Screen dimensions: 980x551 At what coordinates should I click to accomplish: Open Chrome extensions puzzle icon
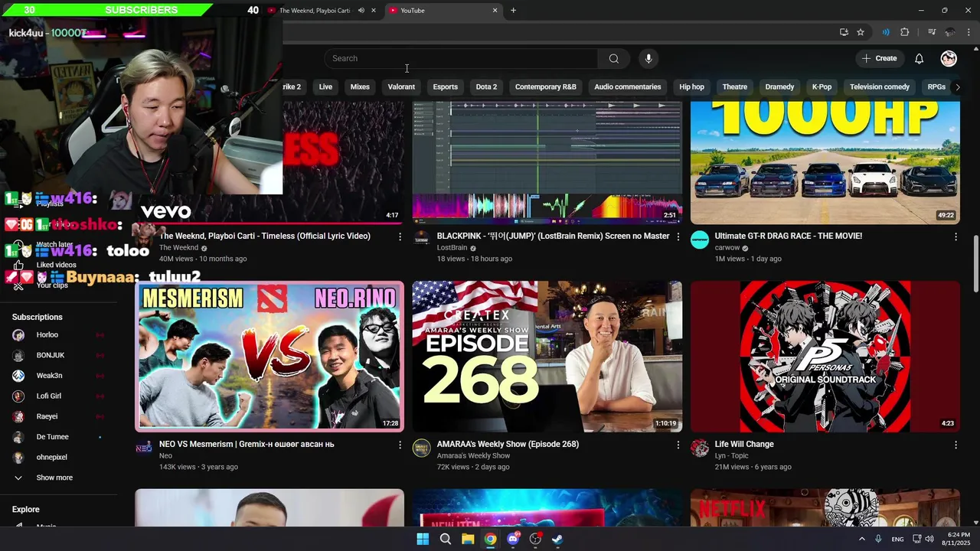[905, 32]
